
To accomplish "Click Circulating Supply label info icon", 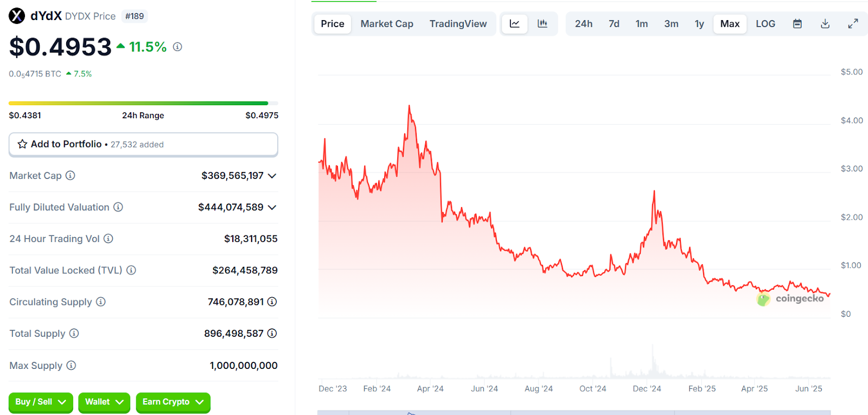I will 101,302.
